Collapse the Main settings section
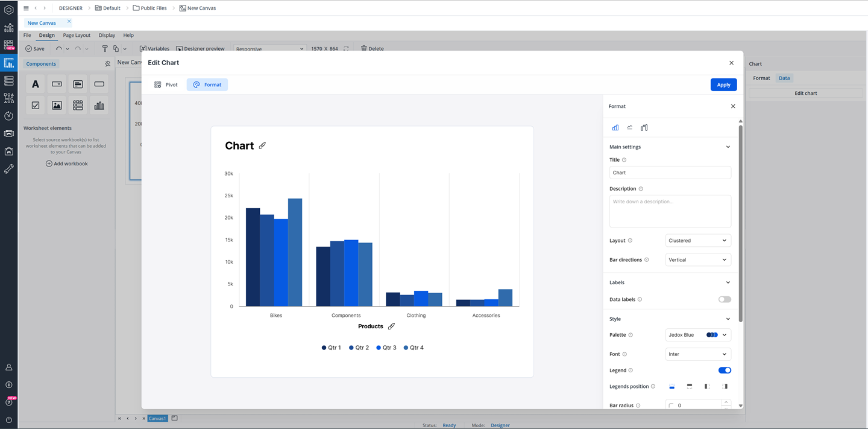The image size is (868, 429). 728,147
